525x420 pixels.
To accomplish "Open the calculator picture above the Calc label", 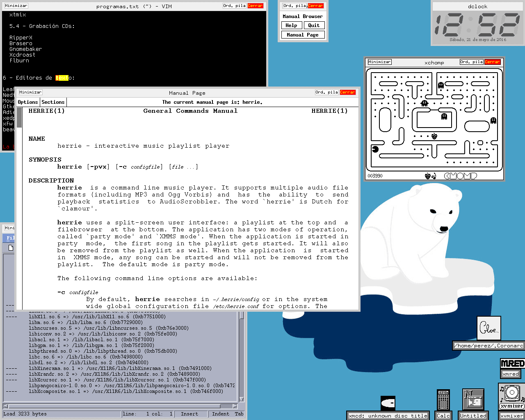I will coord(443,399).
